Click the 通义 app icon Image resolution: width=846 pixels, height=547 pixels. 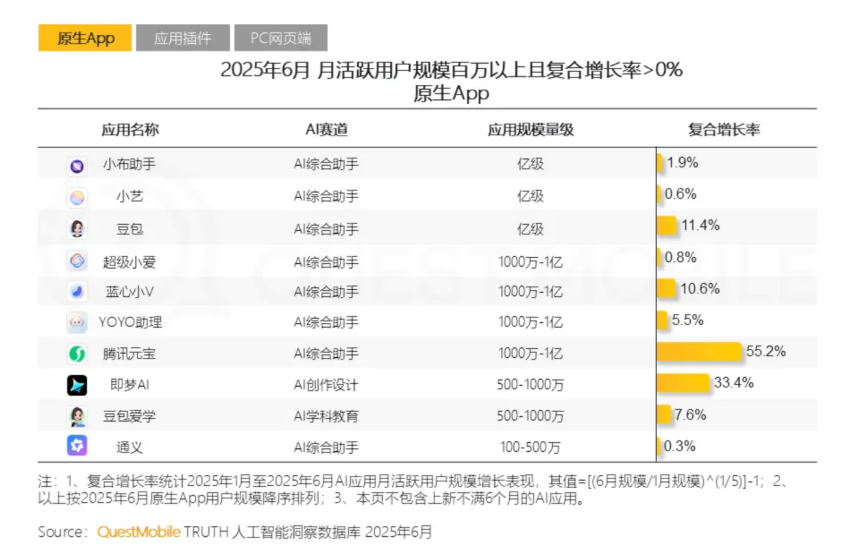77,446
